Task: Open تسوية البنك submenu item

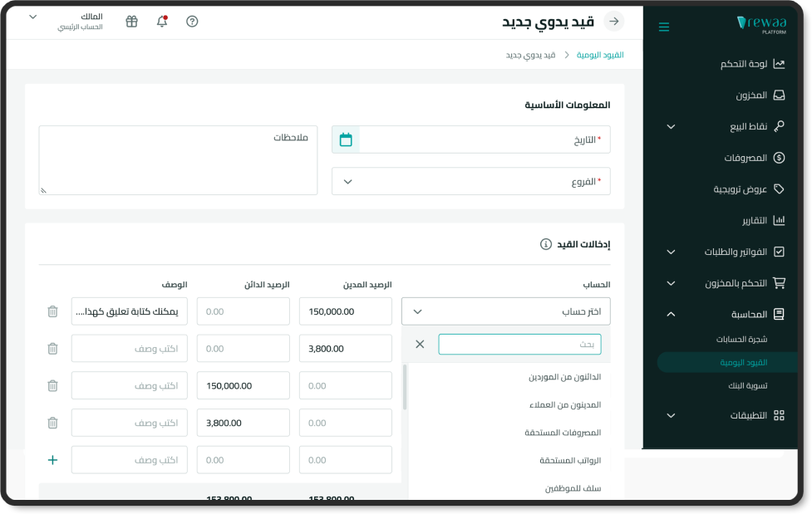Action: click(748, 385)
